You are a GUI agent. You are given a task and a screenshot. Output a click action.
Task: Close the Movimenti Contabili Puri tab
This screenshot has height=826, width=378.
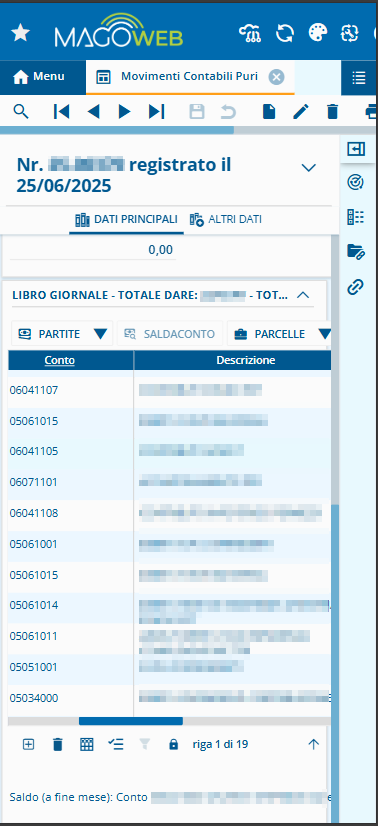coord(276,77)
